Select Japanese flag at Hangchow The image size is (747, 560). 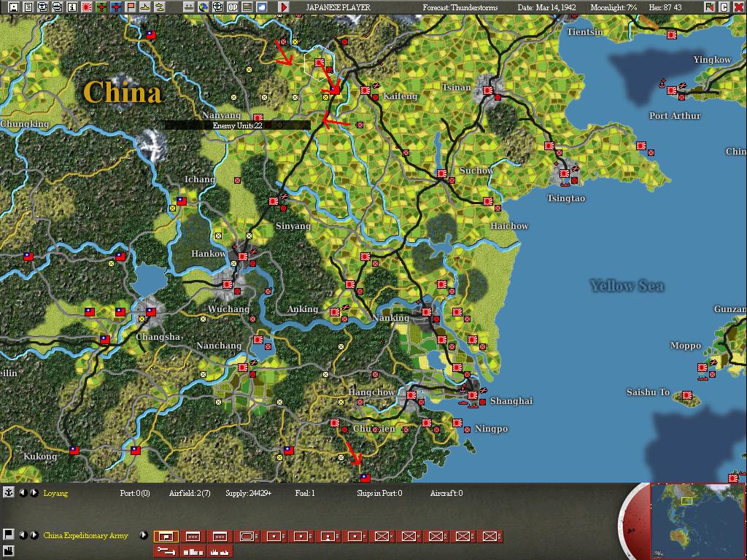tap(411, 394)
